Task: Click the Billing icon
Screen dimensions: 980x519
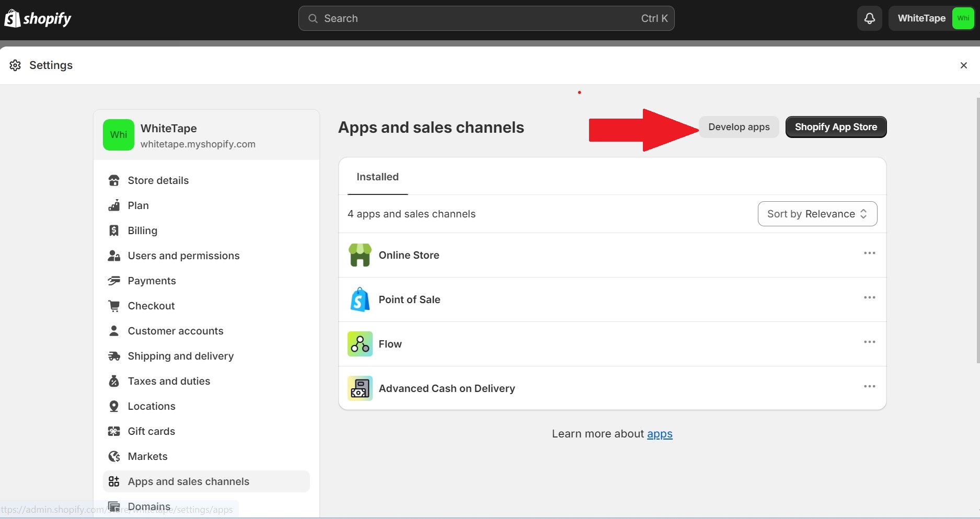Action: [114, 230]
